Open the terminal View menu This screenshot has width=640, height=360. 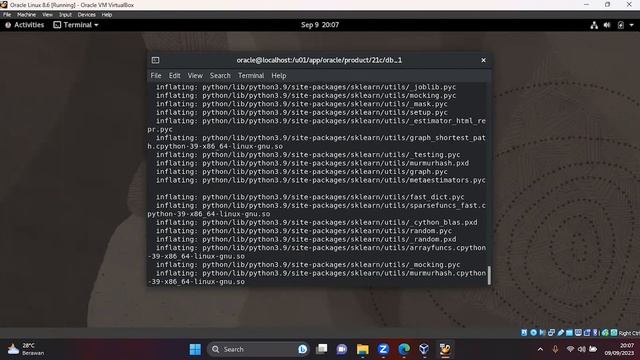point(195,76)
